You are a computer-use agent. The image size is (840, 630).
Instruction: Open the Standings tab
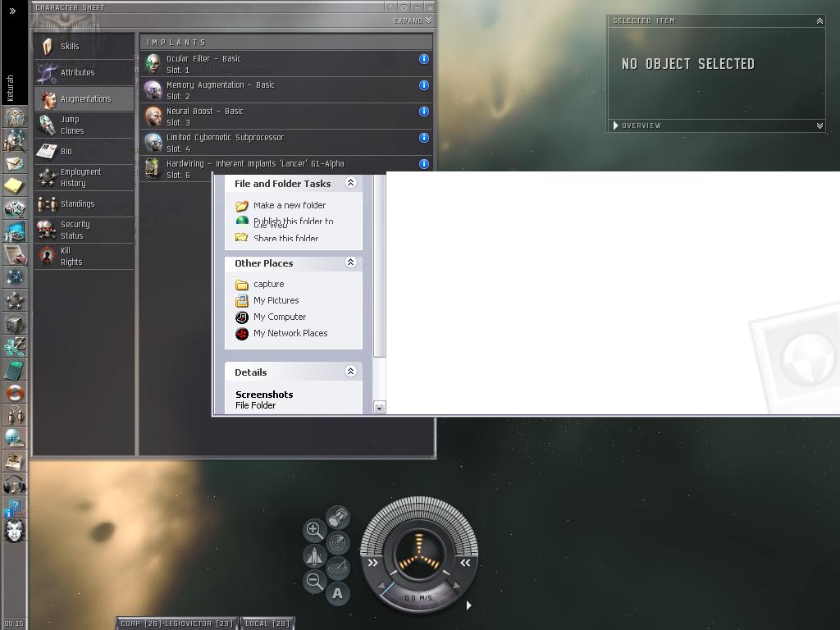coord(84,203)
